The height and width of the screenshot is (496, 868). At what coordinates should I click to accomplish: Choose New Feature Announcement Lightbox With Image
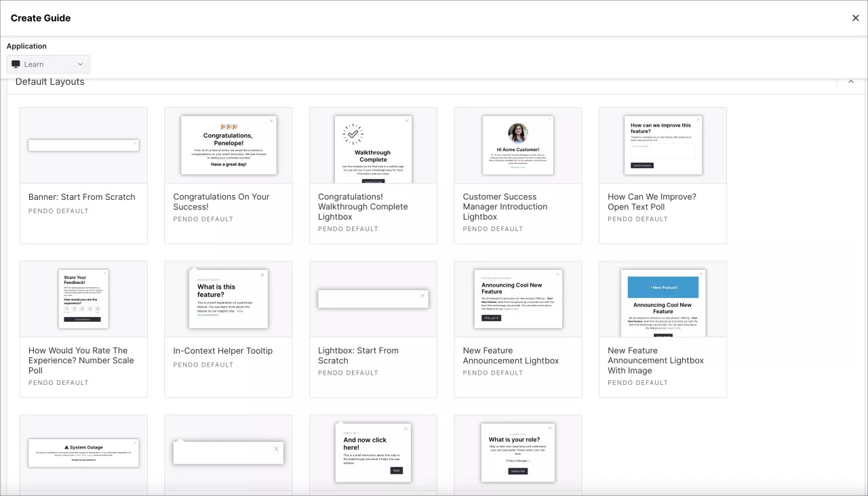(x=663, y=299)
